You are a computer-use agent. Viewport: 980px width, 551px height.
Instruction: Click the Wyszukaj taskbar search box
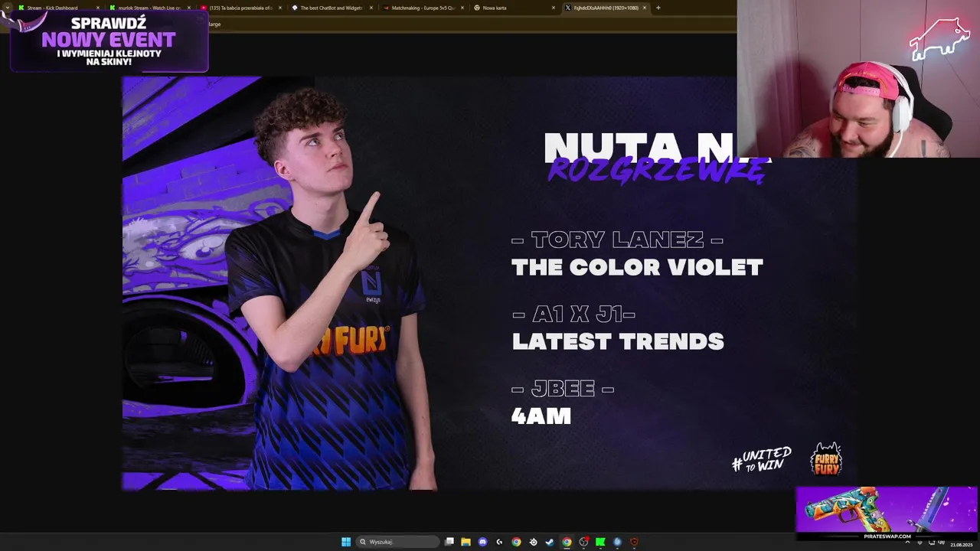[x=398, y=542]
